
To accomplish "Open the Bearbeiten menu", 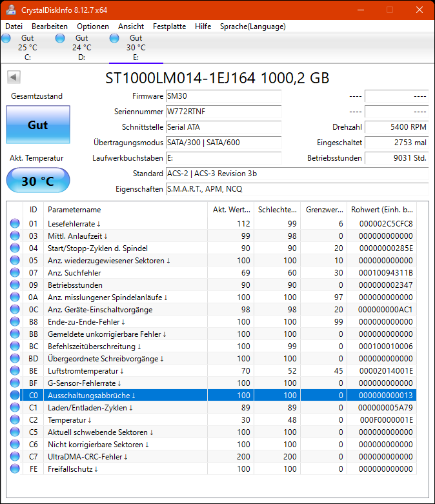I will 50,26.
